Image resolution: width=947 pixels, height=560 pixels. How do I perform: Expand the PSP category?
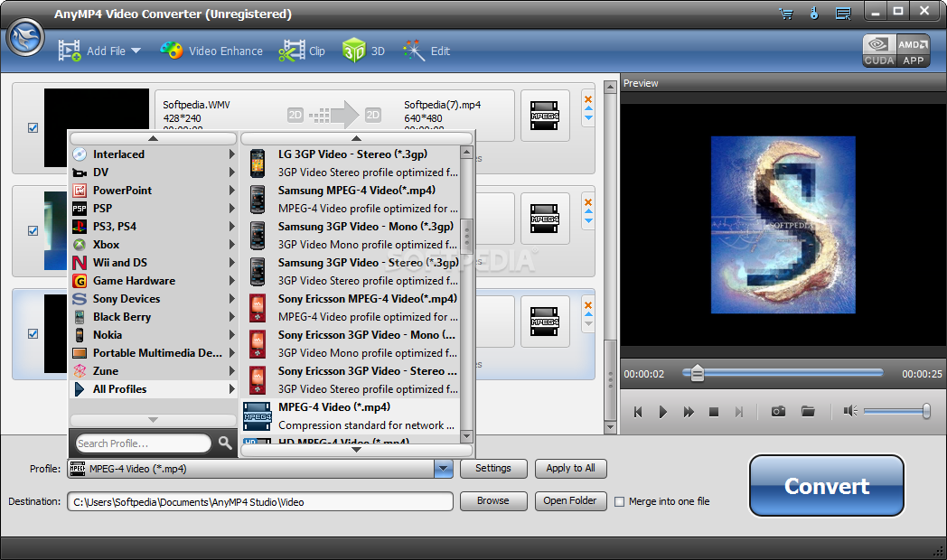(232, 208)
